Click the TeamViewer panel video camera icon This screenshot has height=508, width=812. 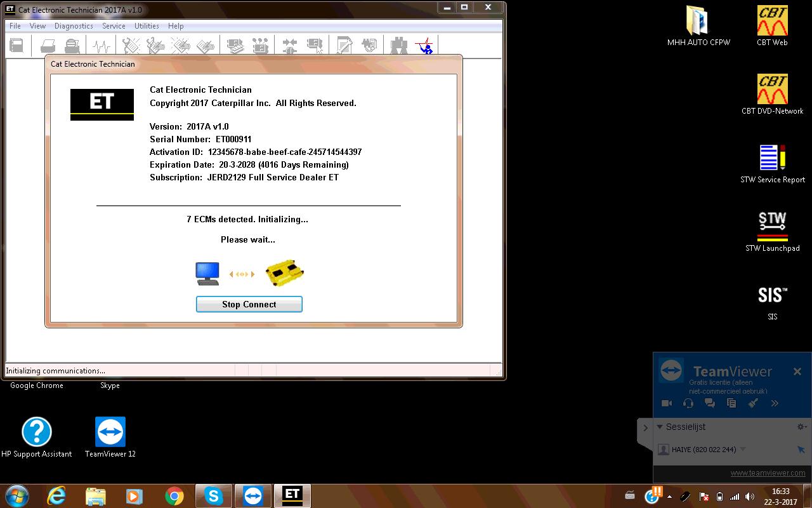pos(667,403)
